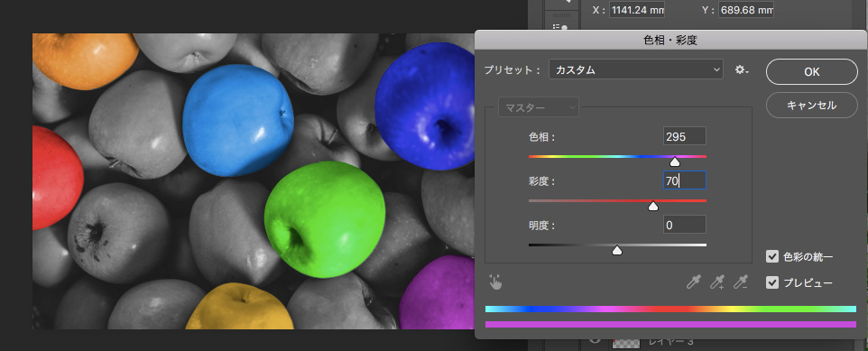The image size is (868, 351).
Task: Click the lower magenta result color bar
Action: pos(670,325)
